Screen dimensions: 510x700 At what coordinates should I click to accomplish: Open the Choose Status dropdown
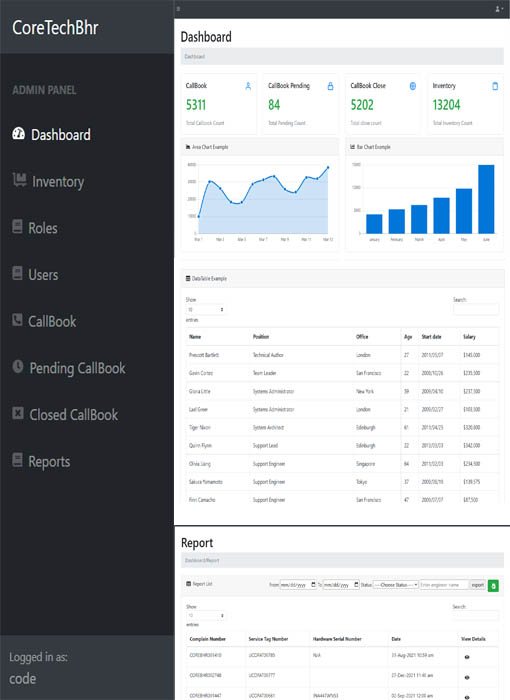coord(396,584)
